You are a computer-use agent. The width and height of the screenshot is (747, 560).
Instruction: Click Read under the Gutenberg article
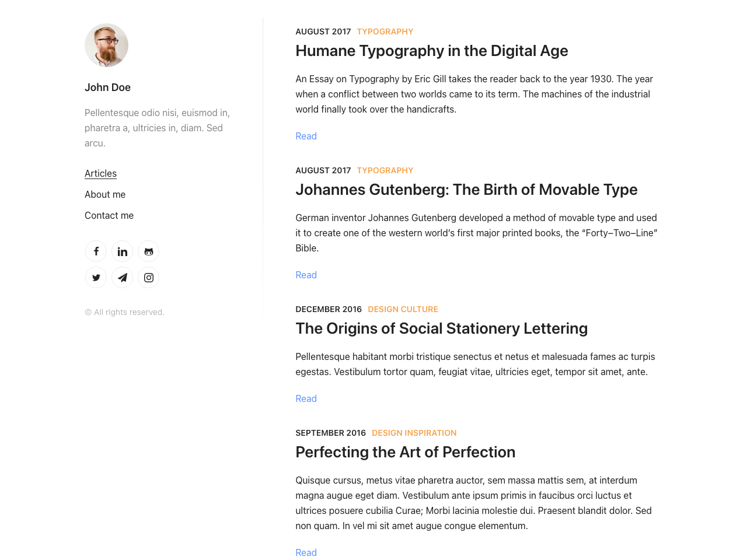306,275
